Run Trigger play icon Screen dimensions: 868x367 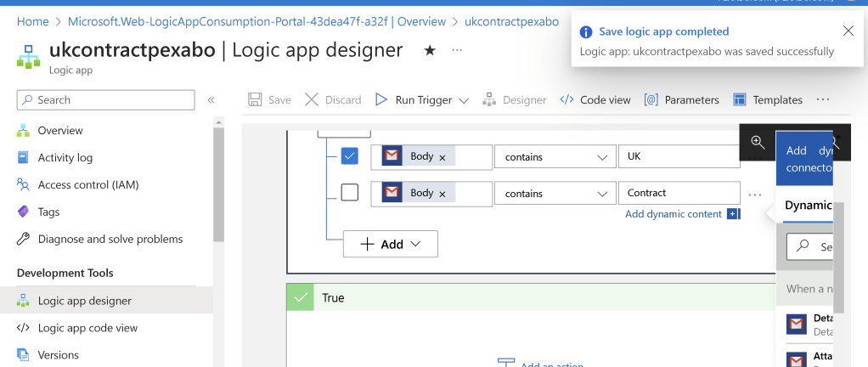pos(381,99)
